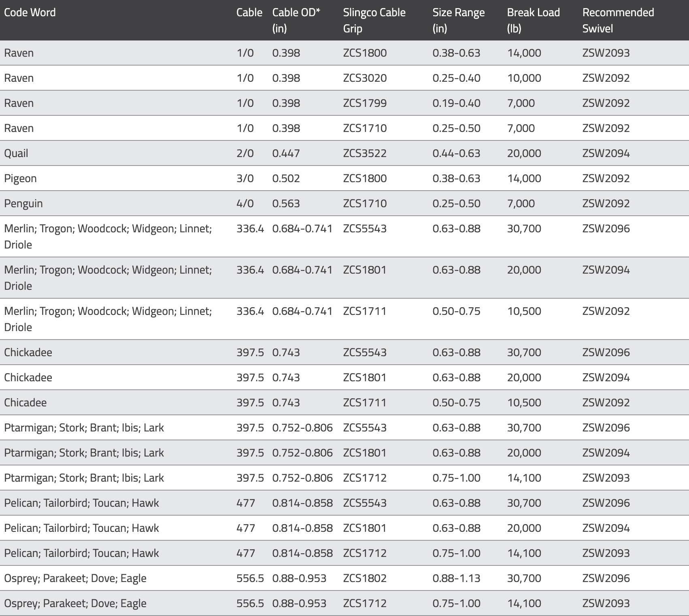Select the Break Load (lb) header
Viewport: 689px width, 616px height.
pos(533,20)
